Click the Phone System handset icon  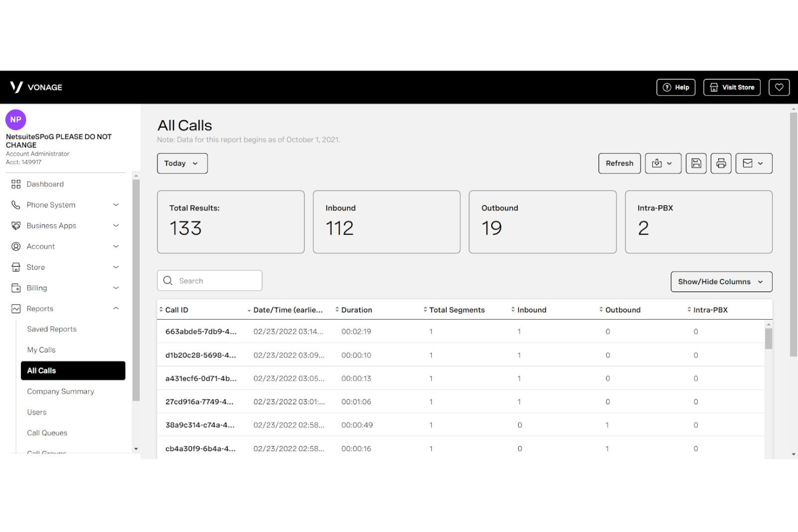point(16,205)
